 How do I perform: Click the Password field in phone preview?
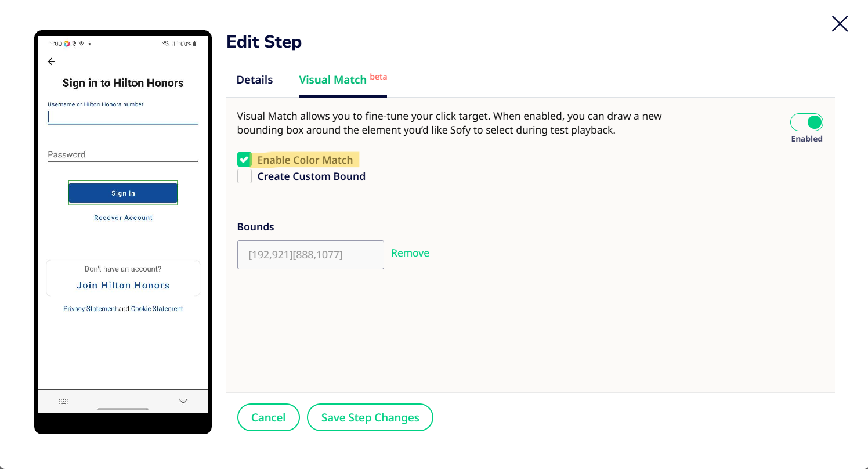coord(123,155)
